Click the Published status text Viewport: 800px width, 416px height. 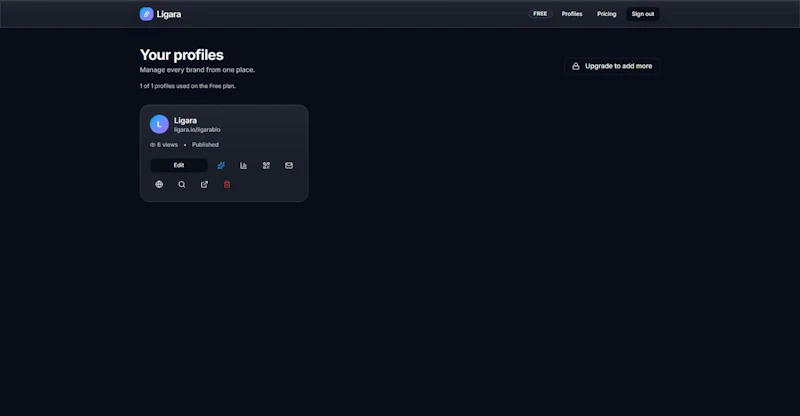click(x=205, y=145)
